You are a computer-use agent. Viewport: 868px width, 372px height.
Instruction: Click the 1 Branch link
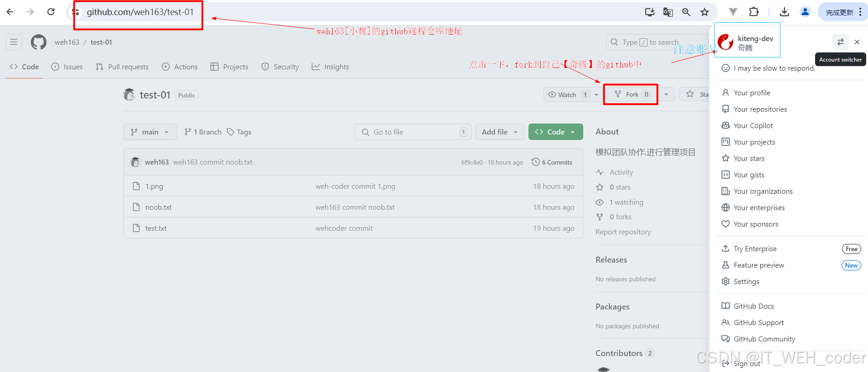pos(203,132)
